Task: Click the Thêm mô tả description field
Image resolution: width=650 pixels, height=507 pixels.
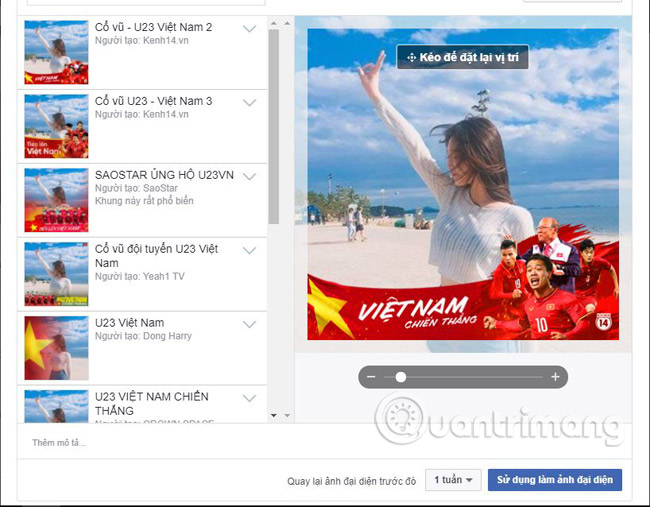Action: 324,442
